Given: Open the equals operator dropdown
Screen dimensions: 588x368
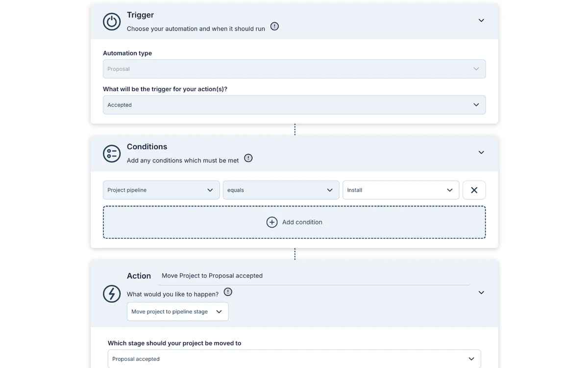Looking at the screenshot, I should point(281,190).
